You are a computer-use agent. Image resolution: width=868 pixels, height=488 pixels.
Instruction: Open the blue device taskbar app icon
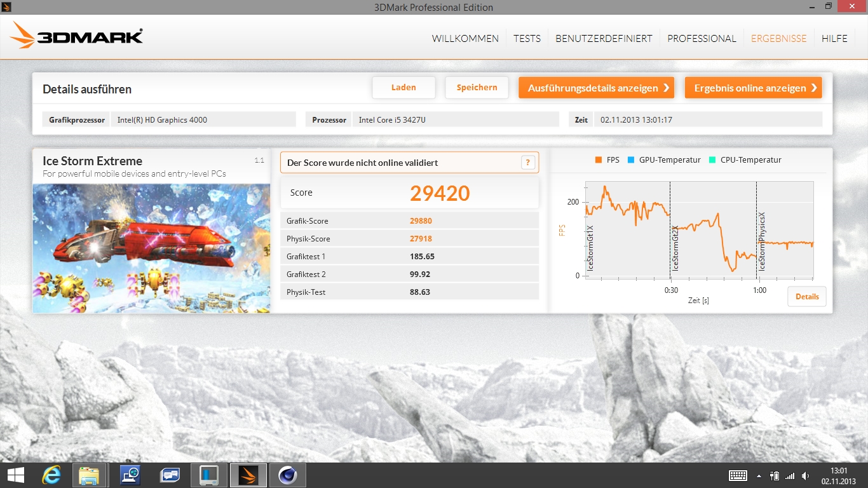click(x=208, y=475)
